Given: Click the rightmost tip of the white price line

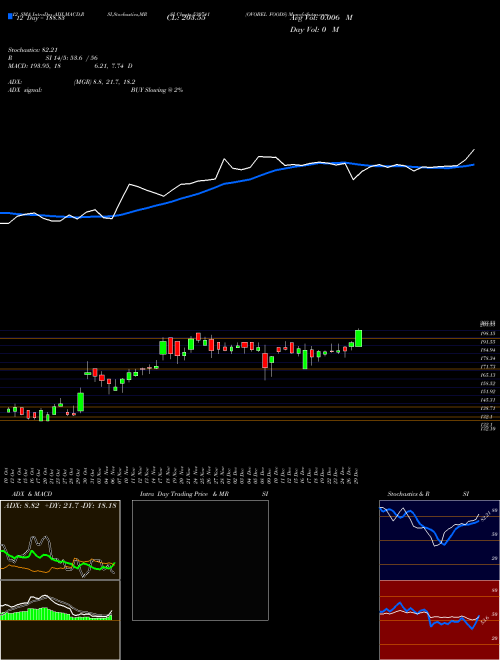Looking at the screenshot, I should point(474,149).
